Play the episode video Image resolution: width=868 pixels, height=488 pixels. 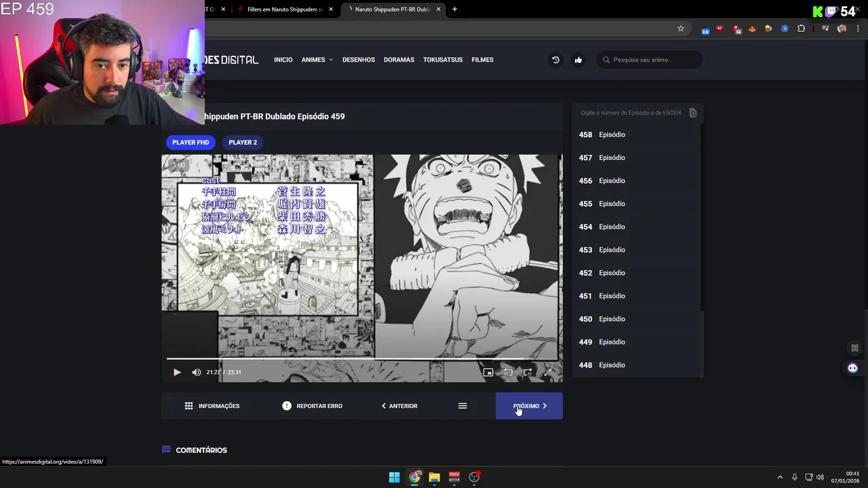[x=177, y=372]
